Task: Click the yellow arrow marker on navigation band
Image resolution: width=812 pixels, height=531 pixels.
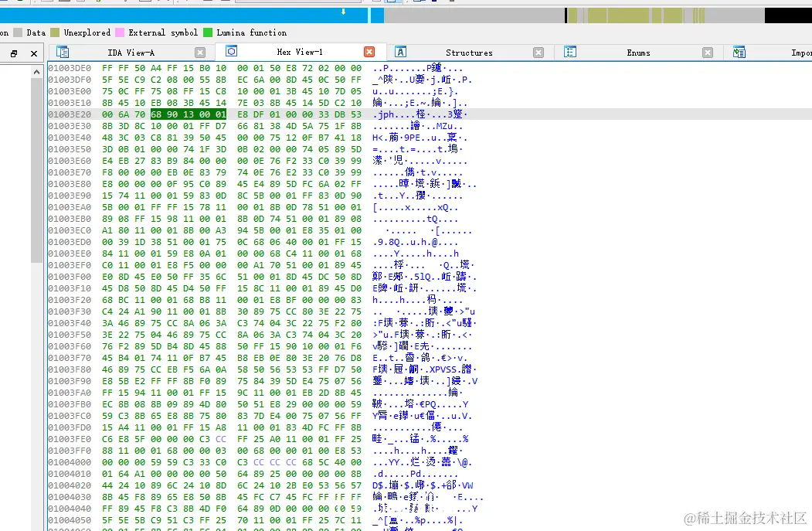Action: (x=343, y=12)
